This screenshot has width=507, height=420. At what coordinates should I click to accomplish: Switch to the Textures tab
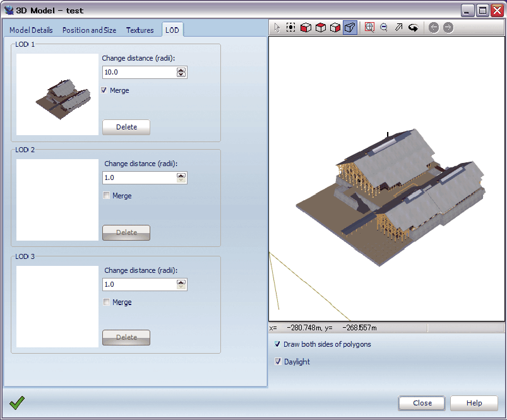pyautogui.click(x=140, y=30)
